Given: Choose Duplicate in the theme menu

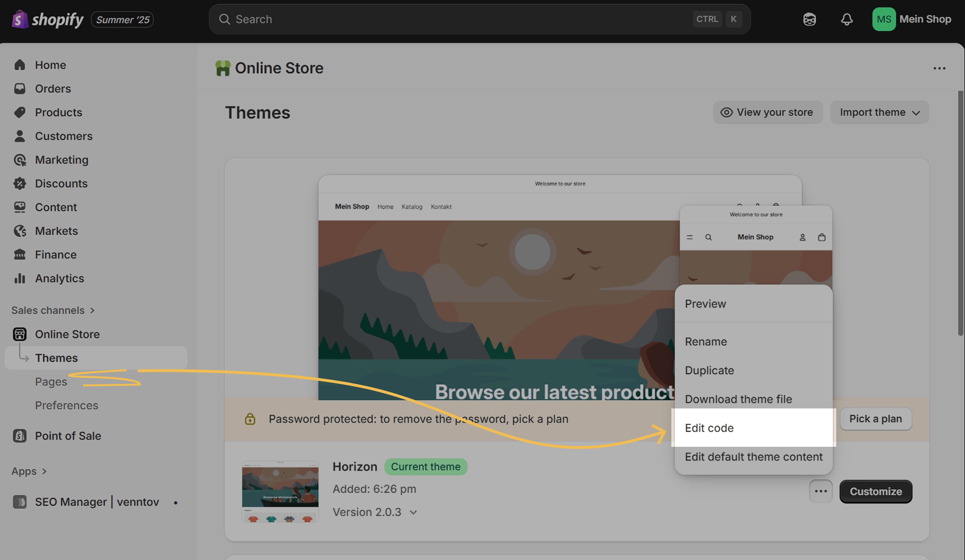Looking at the screenshot, I should click(709, 370).
